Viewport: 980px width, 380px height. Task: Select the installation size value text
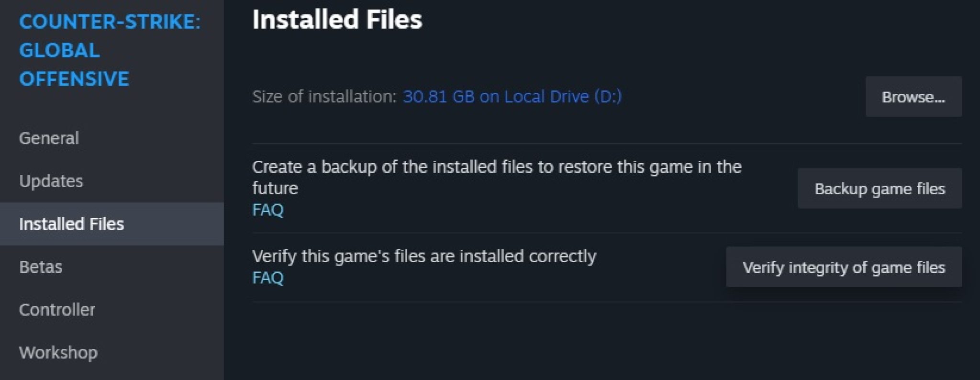click(512, 96)
